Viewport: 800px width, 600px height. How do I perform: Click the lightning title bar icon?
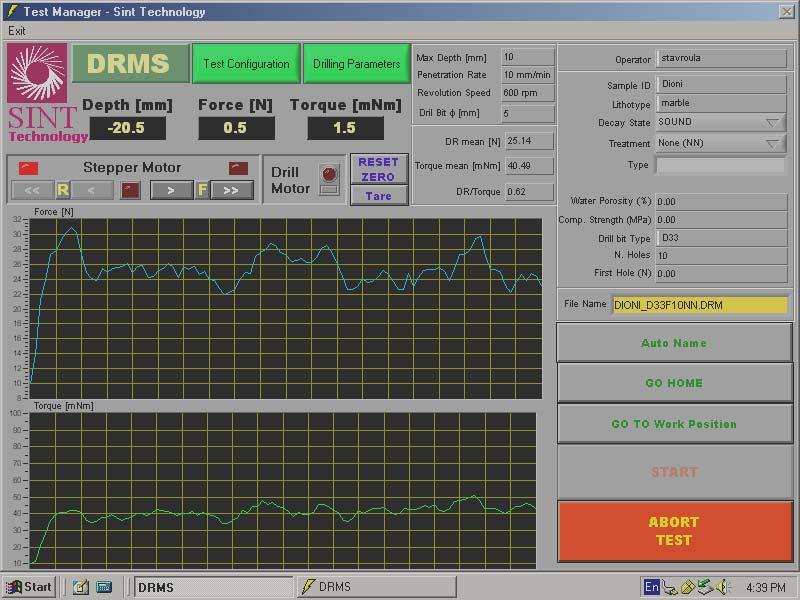pos(12,11)
